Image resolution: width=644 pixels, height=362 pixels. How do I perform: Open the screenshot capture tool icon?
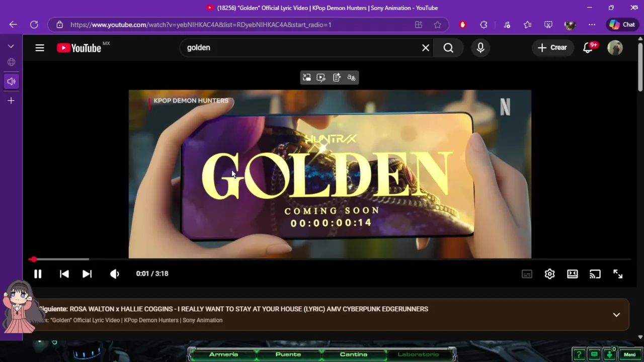(548, 25)
